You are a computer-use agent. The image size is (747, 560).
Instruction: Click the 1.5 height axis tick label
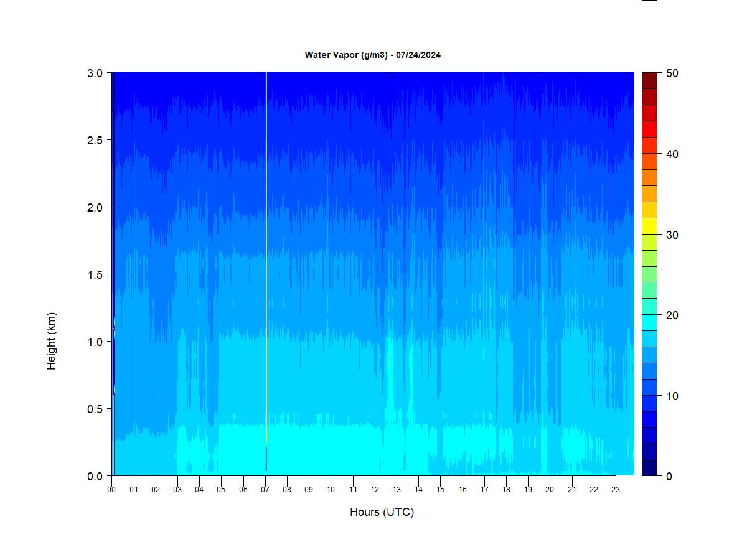click(95, 274)
